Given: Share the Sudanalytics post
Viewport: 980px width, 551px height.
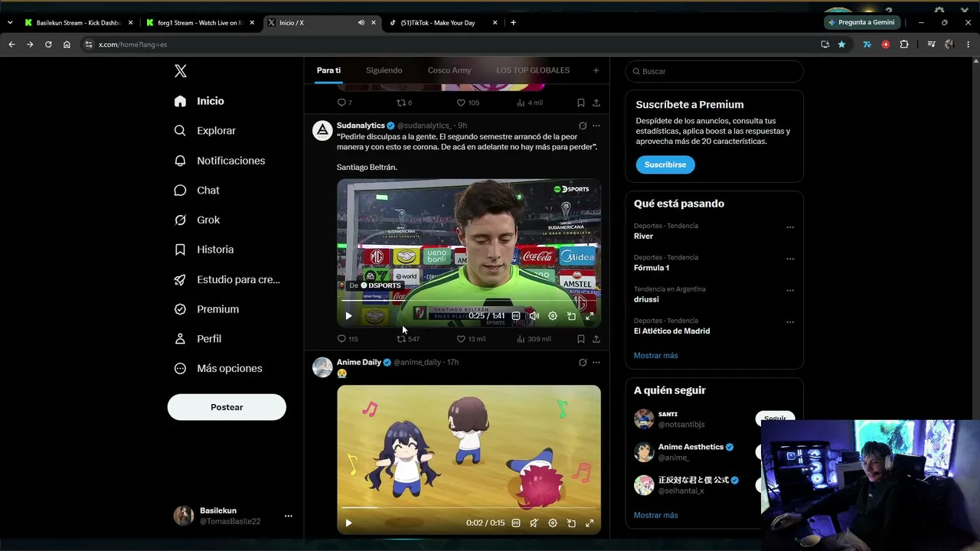Looking at the screenshot, I should [596, 339].
